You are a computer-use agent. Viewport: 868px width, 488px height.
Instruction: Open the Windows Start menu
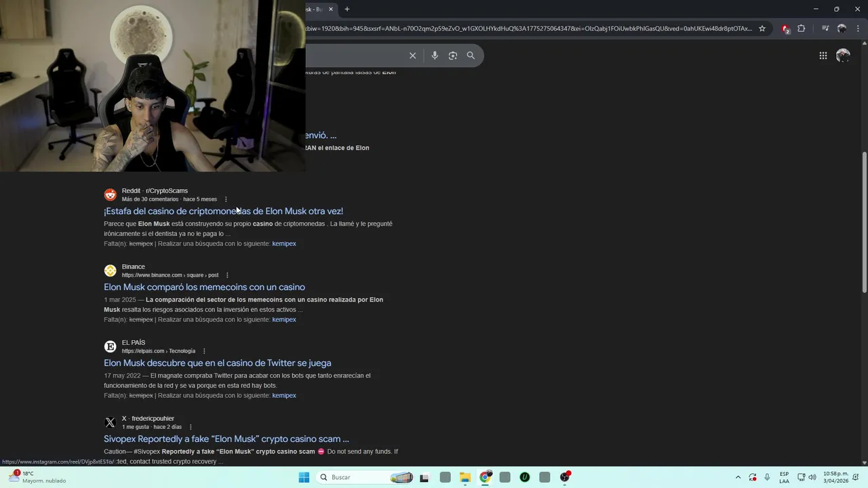click(x=304, y=477)
